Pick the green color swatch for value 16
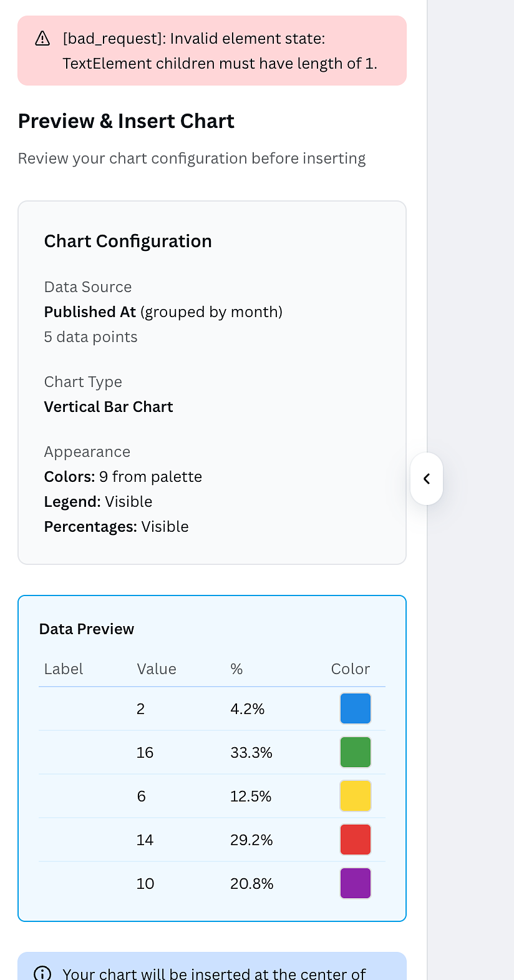 [355, 752]
